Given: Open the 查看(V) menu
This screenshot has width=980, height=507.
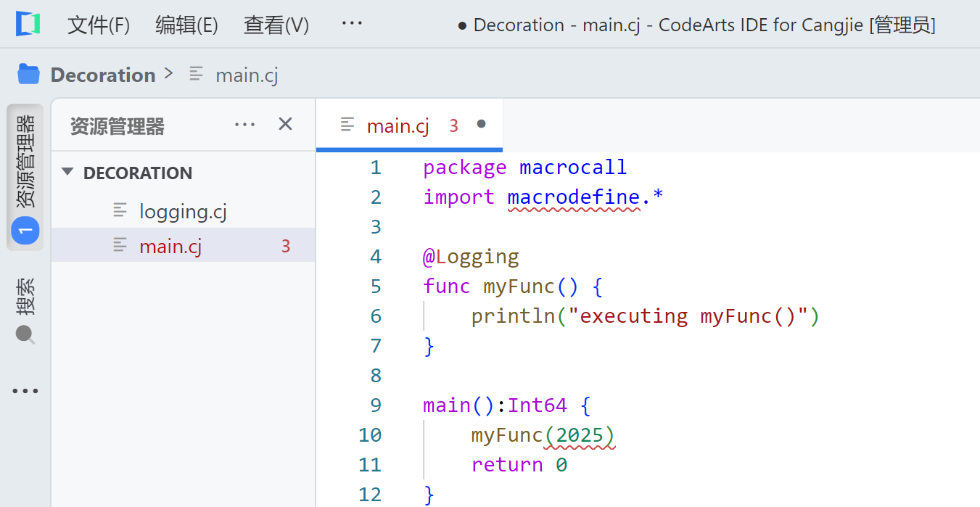Looking at the screenshot, I should pos(276,25).
